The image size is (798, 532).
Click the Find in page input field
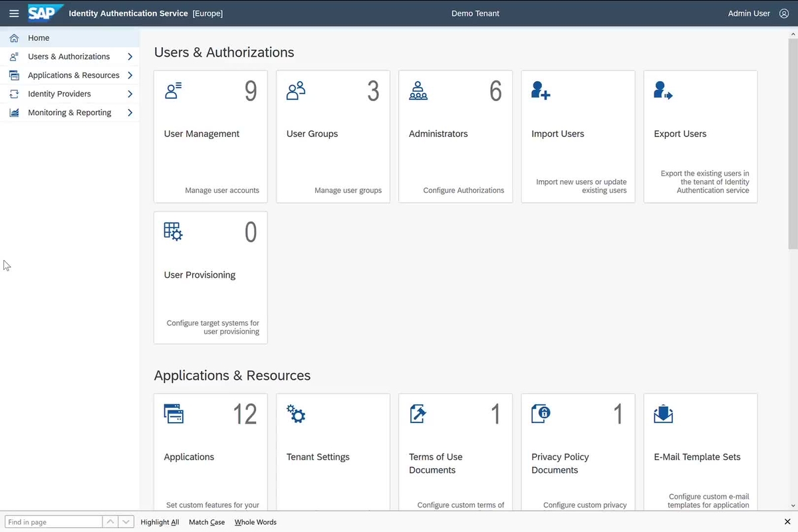point(52,522)
